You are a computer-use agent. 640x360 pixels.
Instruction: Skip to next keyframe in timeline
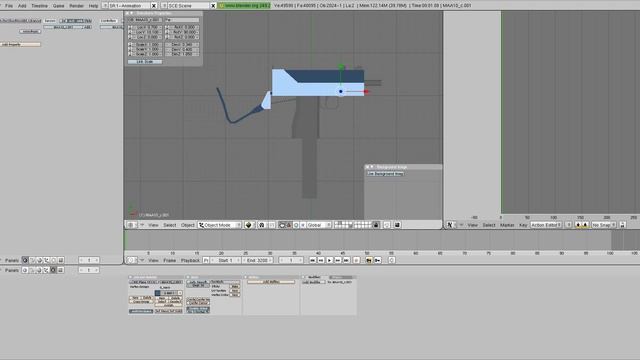[338, 260]
